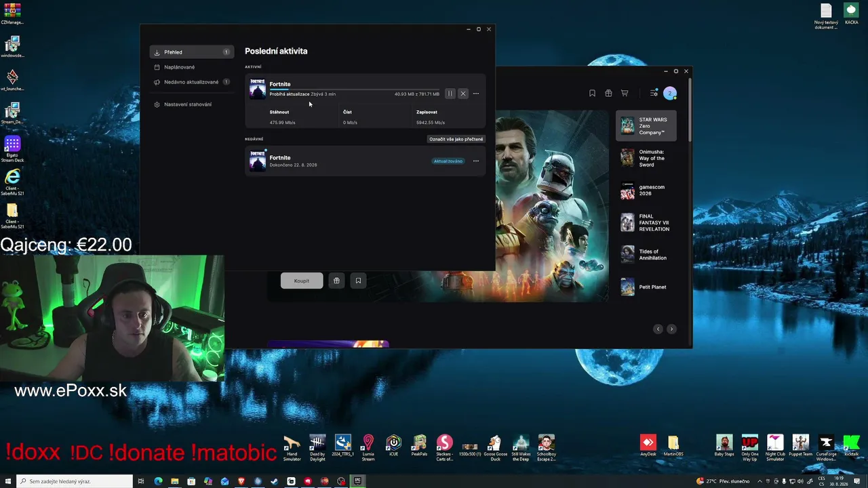This screenshot has width=868, height=488.
Task: Open Brave browser from the taskbar
Action: (x=241, y=481)
